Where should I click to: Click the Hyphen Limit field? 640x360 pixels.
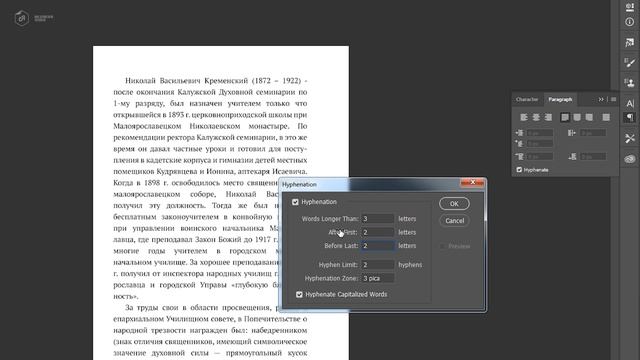tap(378, 265)
